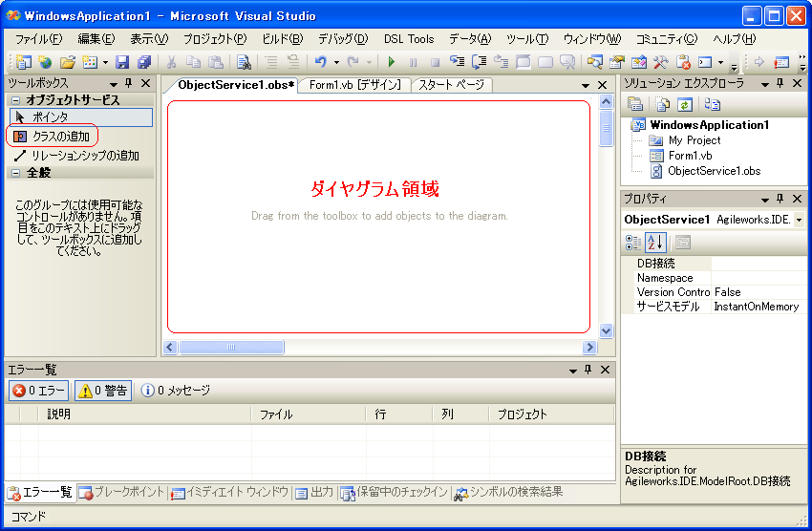The image size is (812, 531).
Task: Open the Properties Window toolbar icon
Action: coord(617,62)
